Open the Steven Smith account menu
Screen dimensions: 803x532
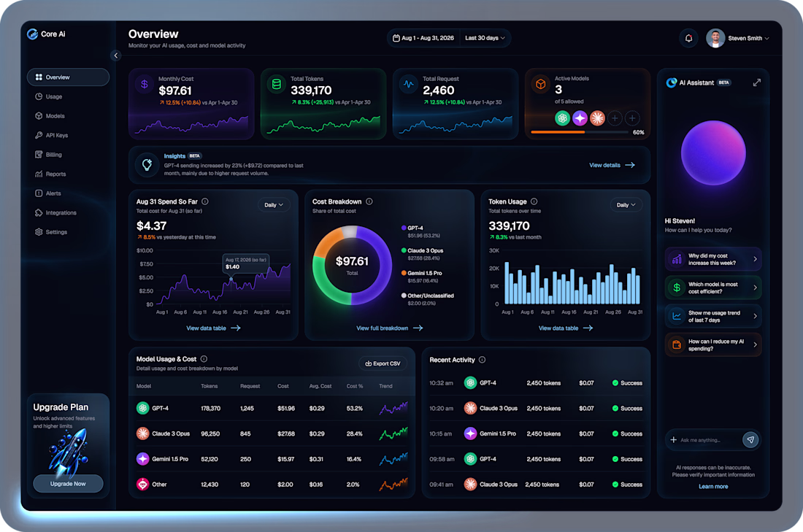(x=737, y=38)
